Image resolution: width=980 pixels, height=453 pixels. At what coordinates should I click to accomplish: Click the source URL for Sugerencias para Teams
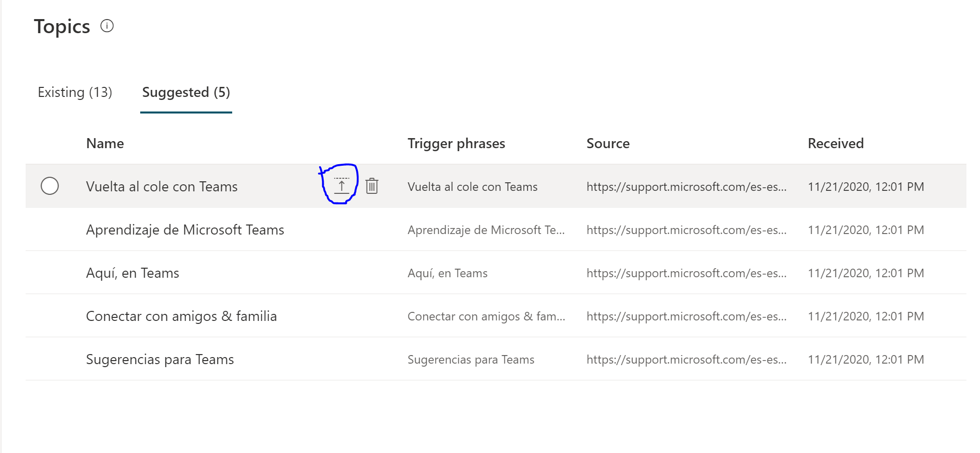(687, 360)
